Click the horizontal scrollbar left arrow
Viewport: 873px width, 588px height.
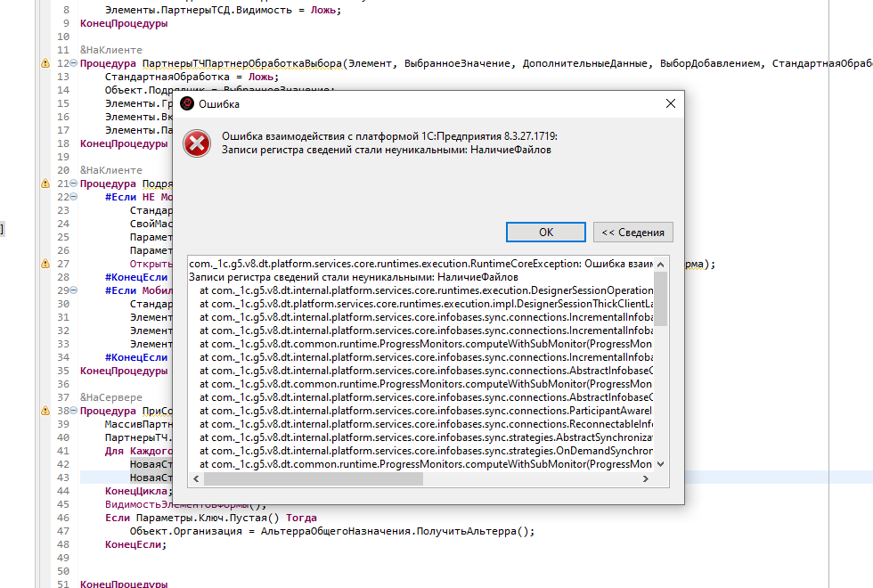click(196, 479)
